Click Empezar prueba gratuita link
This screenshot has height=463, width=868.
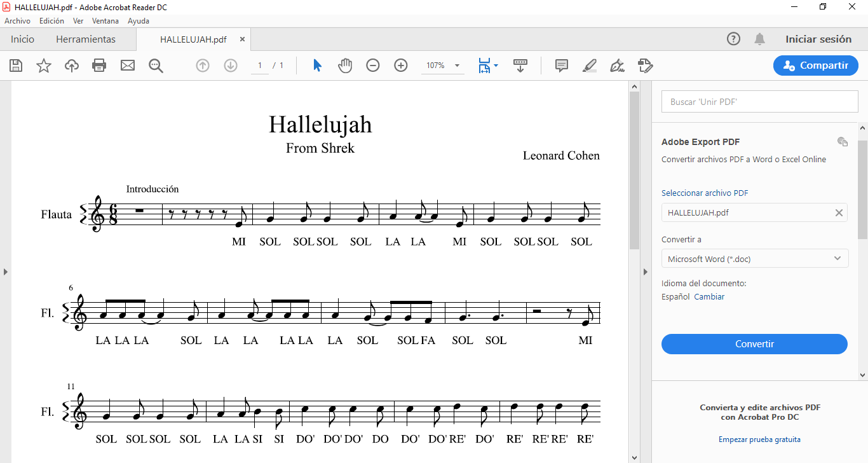[759, 439]
